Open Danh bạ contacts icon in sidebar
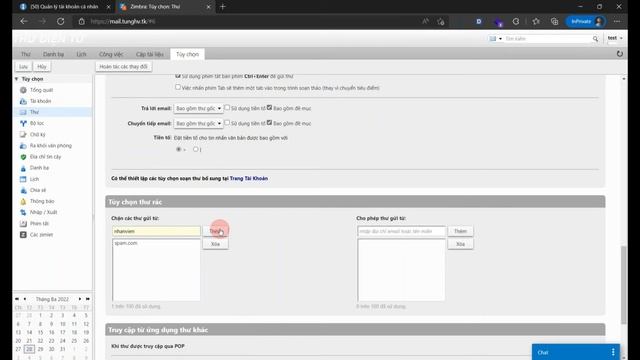 coord(23,168)
